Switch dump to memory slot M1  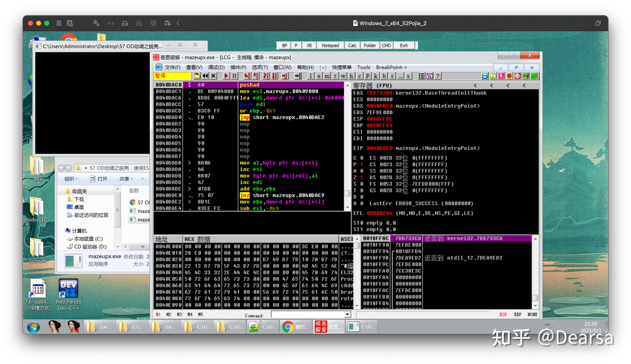(x=158, y=314)
